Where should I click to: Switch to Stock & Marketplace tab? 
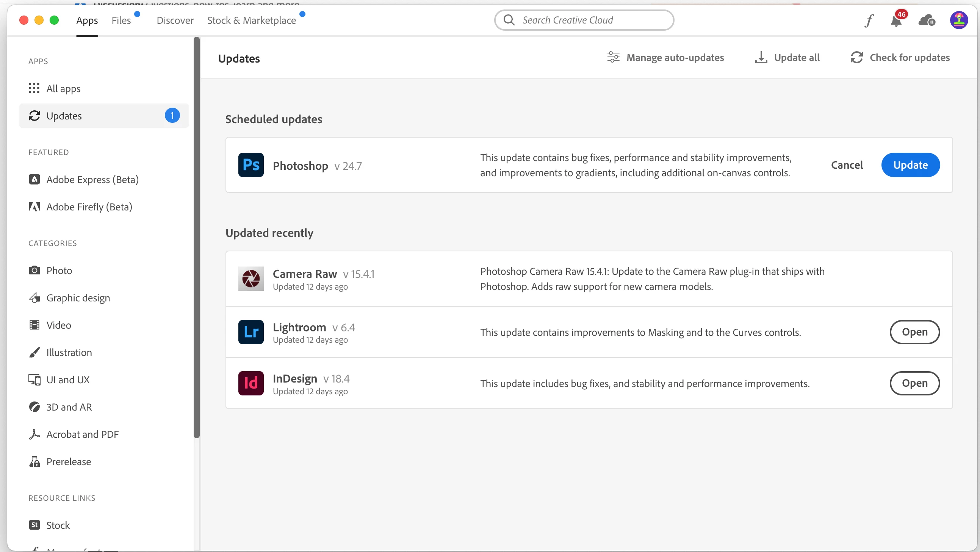click(x=252, y=20)
